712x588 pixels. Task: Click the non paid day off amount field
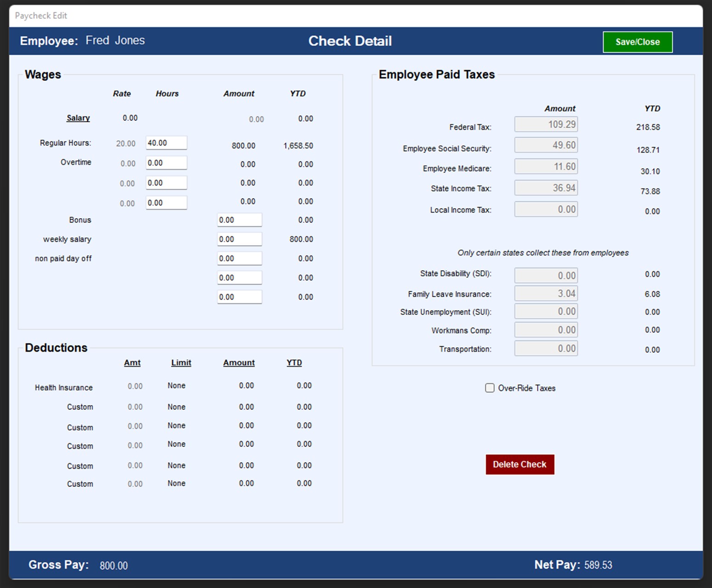point(239,258)
